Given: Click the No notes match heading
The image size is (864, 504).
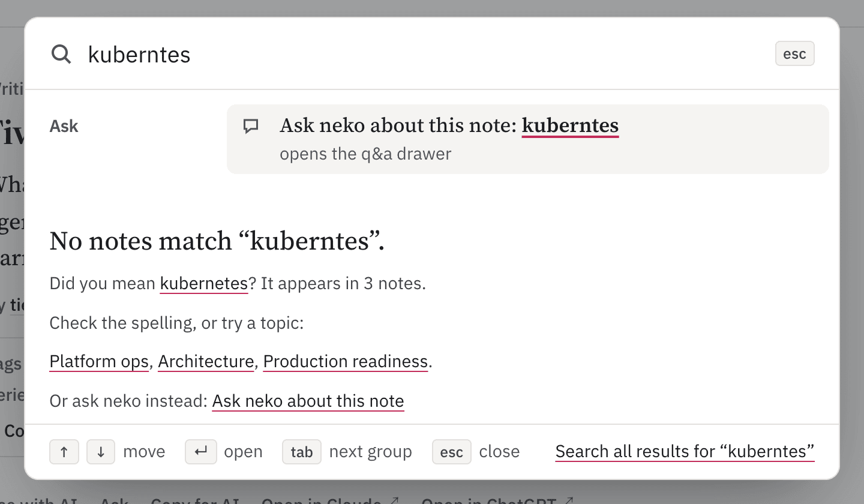Looking at the screenshot, I should point(217,241).
